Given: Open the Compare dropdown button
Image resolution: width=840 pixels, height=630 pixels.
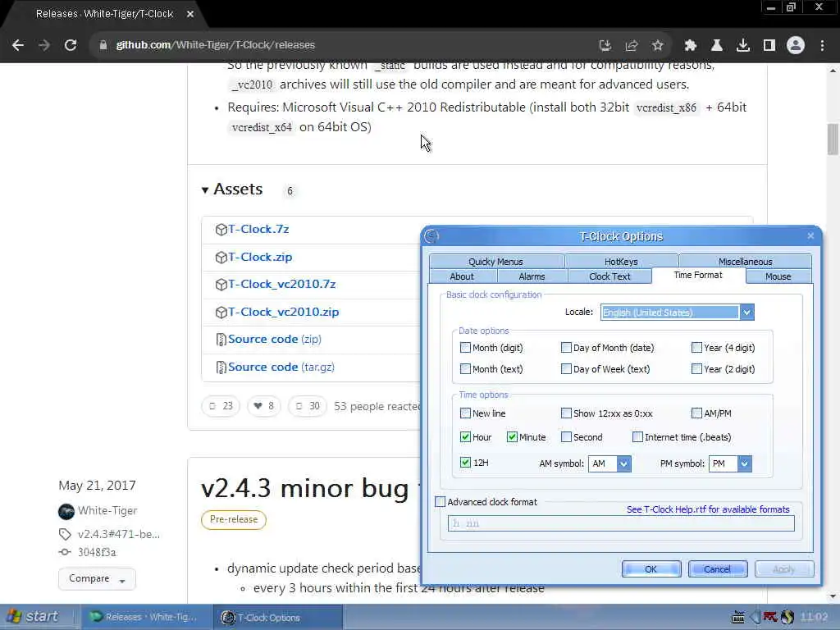Looking at the screenshot, I should point(97,579).
